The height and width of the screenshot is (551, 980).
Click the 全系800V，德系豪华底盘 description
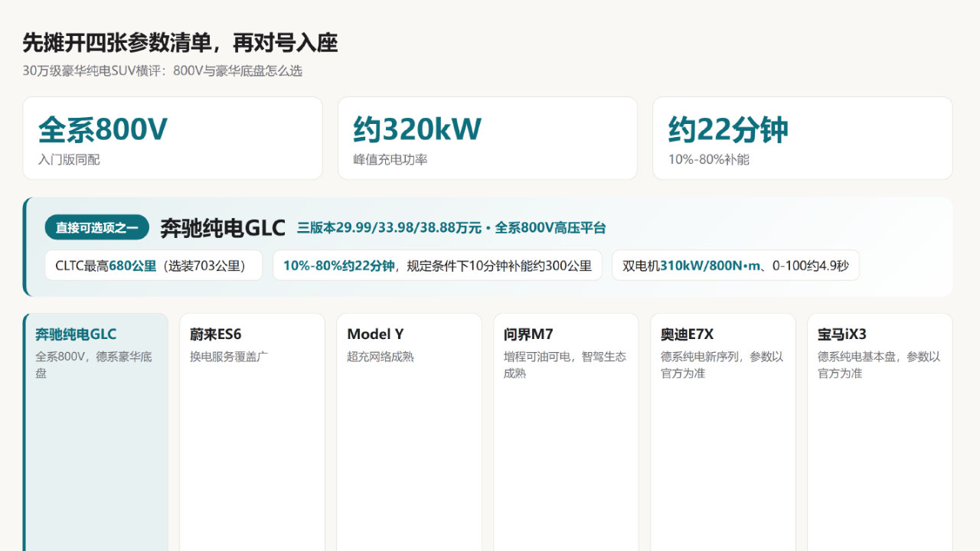point(94,365)
